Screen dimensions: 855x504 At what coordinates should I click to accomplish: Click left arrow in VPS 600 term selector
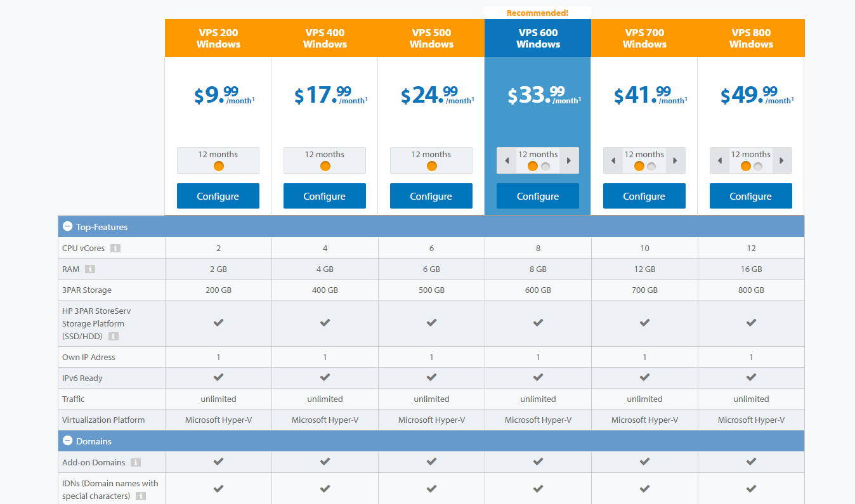506,160
